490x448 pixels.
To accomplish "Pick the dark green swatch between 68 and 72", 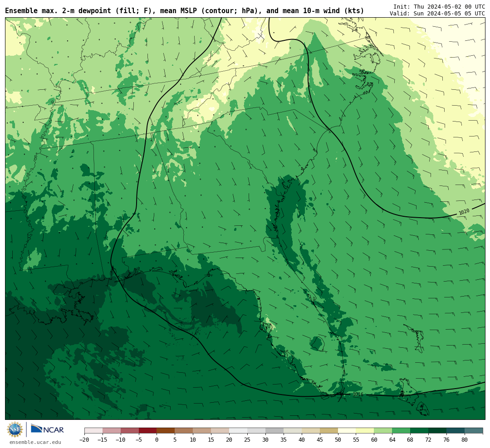I will pyautogui.click(x=419, y=430).
